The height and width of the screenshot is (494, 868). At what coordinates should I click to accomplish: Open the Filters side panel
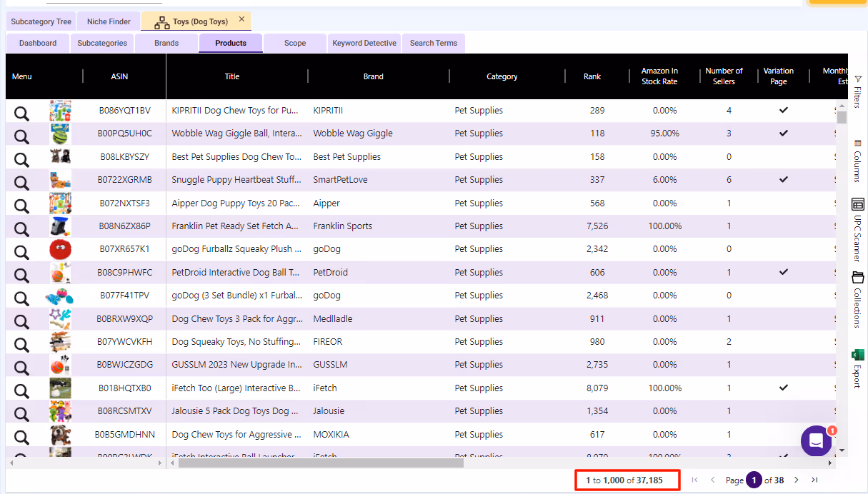click(857, 91)
